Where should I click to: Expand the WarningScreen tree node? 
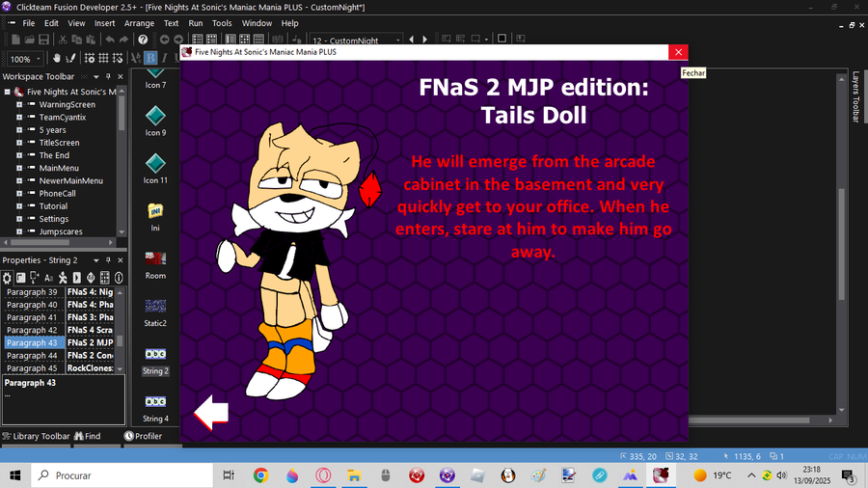coord(19,104)
